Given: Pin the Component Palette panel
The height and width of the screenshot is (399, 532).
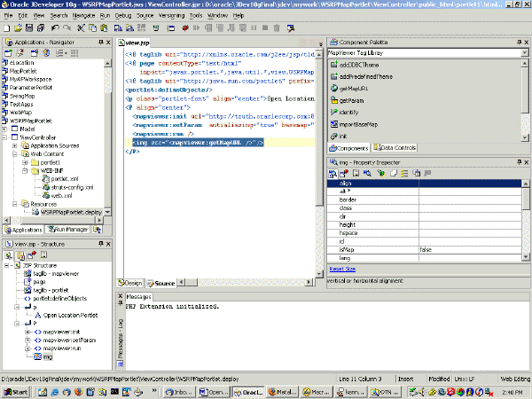Looking at the screenshot, I should point(519,42).
